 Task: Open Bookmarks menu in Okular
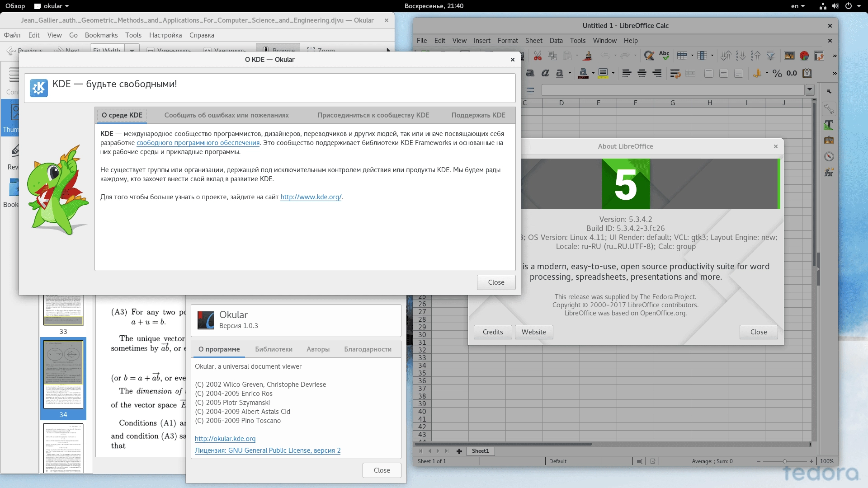(101, 35)
